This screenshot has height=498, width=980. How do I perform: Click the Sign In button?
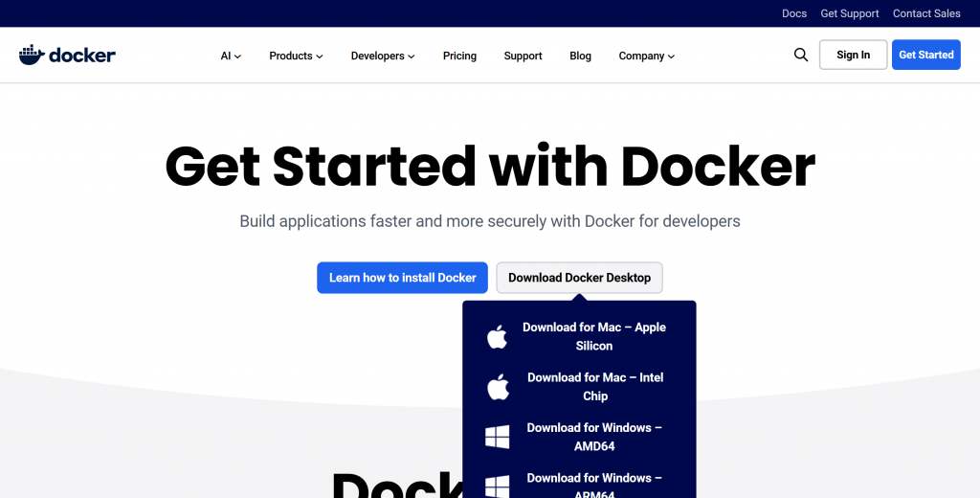tap(853, 55)
